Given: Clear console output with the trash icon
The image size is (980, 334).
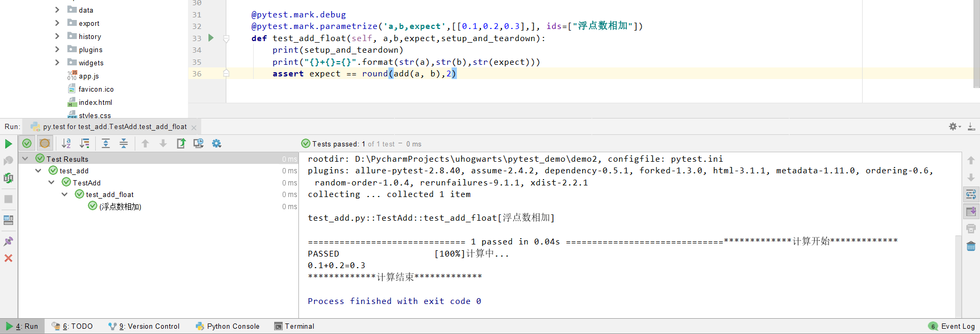Looking at the screenshot, I should point(971,246).
